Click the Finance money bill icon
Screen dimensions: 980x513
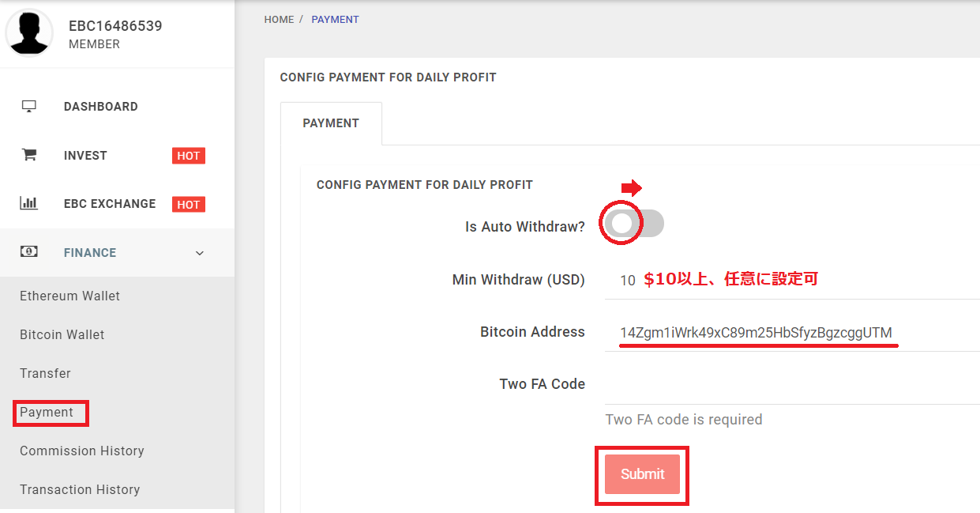click(29, 252)
